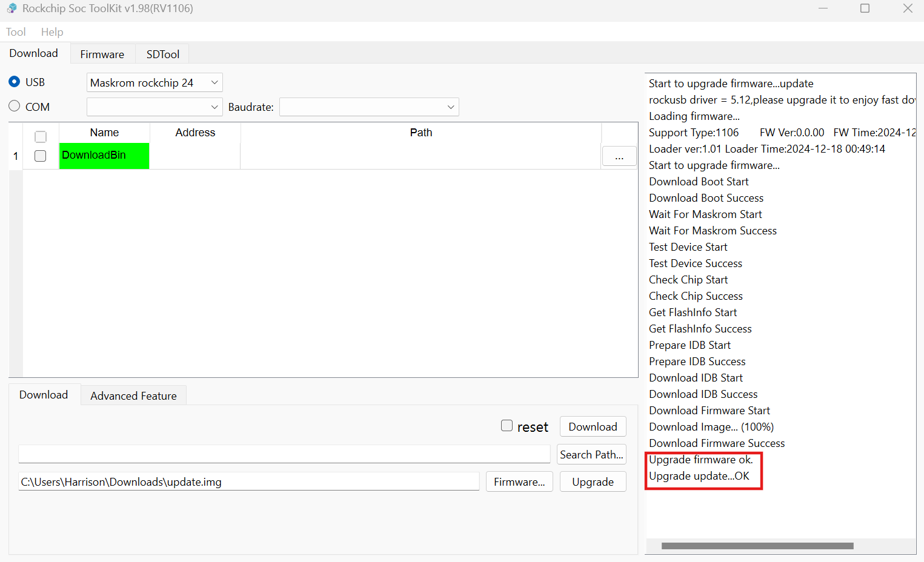Open the Advanced Feature tab
924x562 pixels.
(x=133, y=396)
